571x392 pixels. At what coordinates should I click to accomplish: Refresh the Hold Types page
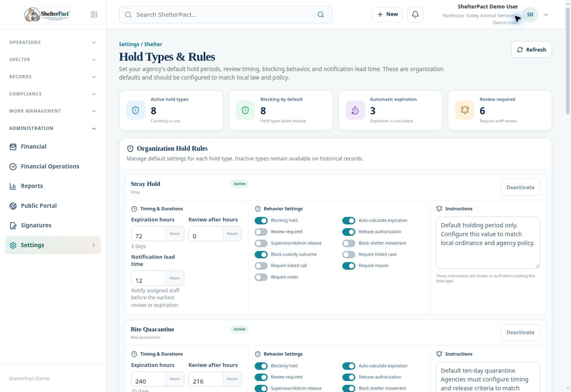532,50
